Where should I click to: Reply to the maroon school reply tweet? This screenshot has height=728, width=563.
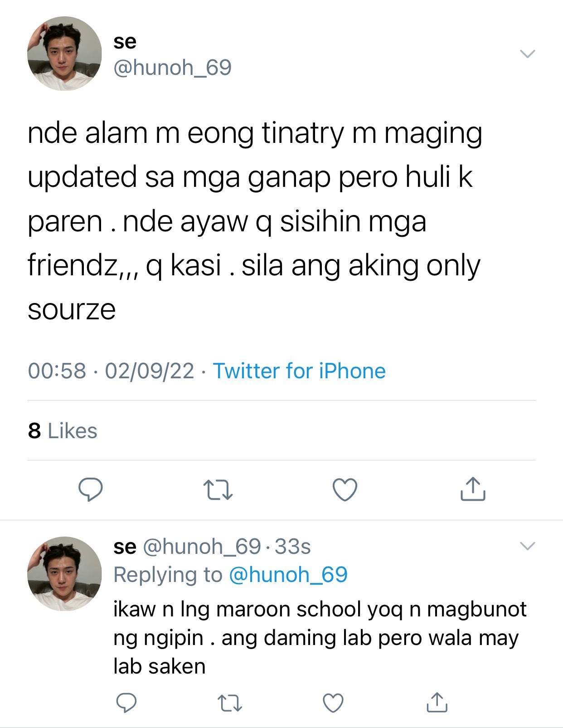pyautogui.click(x=126, y=703)
